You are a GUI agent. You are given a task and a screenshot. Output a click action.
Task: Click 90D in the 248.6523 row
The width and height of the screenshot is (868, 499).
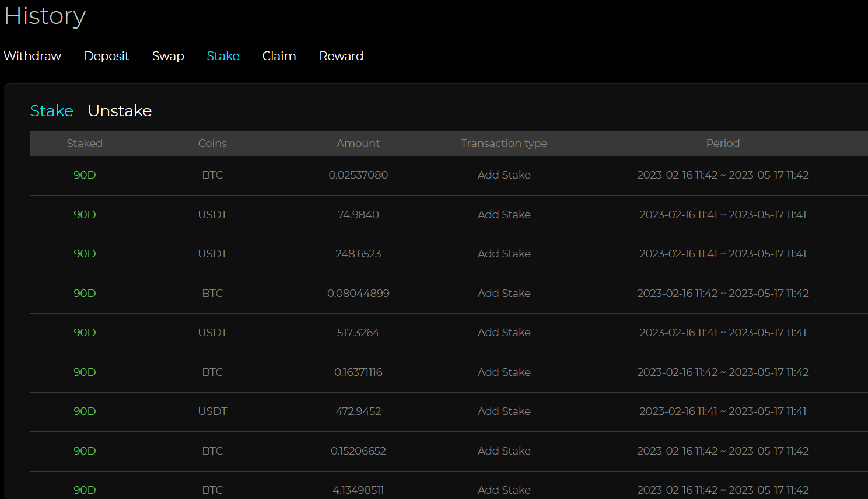pos(85,254)
